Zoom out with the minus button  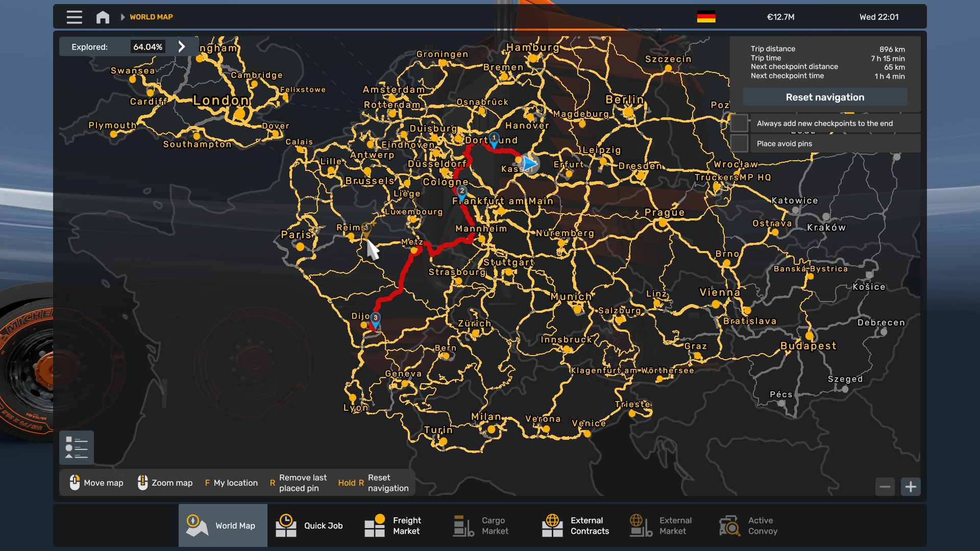pos(885,487)
